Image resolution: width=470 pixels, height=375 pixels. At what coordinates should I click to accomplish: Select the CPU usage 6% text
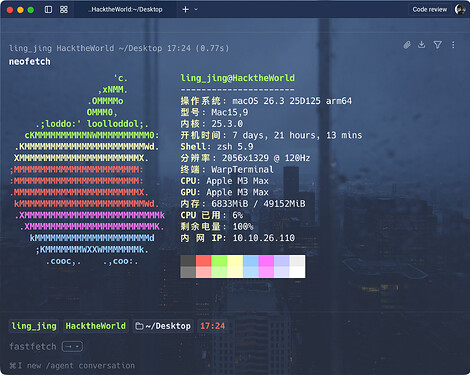pyautogui.click(x=238, y=215)
